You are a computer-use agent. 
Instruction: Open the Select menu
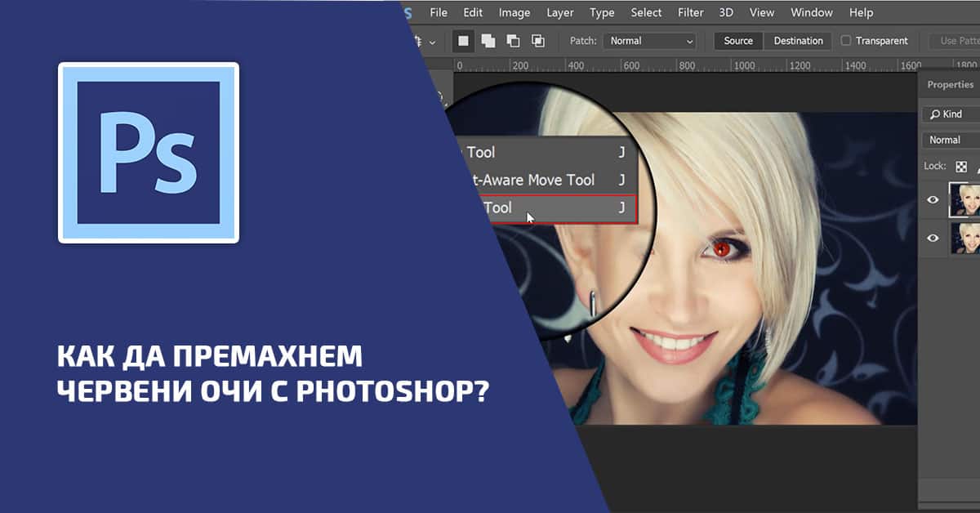click(646, 12)
